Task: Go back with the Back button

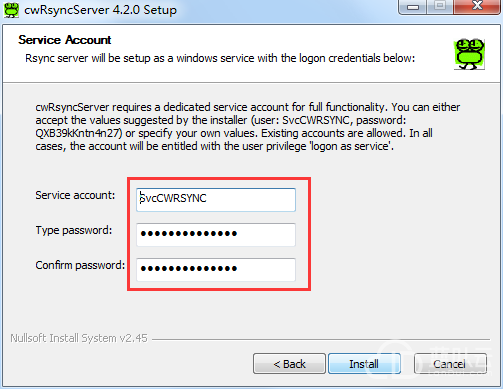Action: [289, 364]
